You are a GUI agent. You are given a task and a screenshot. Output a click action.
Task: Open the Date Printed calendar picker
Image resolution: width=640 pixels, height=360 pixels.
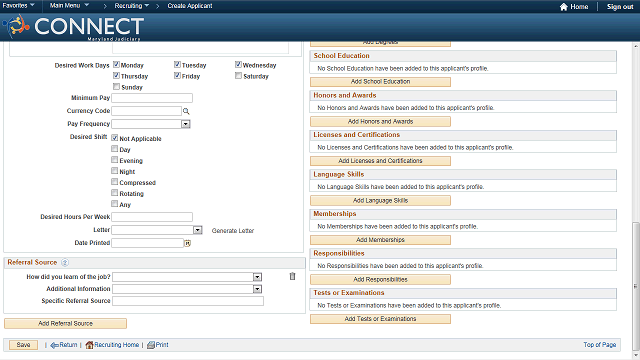tap(187, 243)
